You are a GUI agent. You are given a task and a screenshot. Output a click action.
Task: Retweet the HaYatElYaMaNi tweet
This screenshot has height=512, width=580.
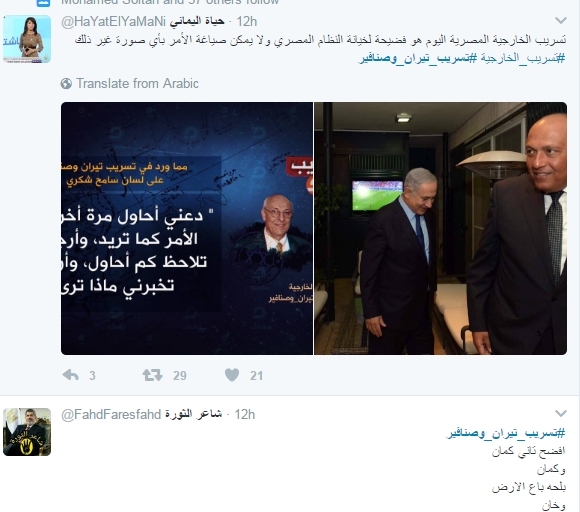pyautogui.click(x=152, y=375)
